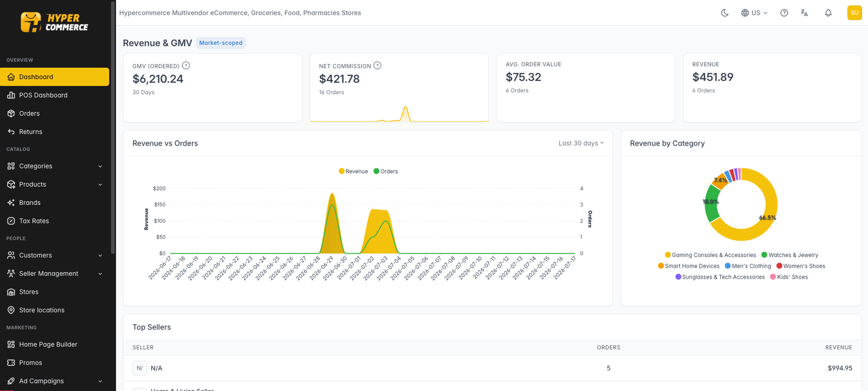
Task: Click the Seller Management icon
Action: (11, 274)
